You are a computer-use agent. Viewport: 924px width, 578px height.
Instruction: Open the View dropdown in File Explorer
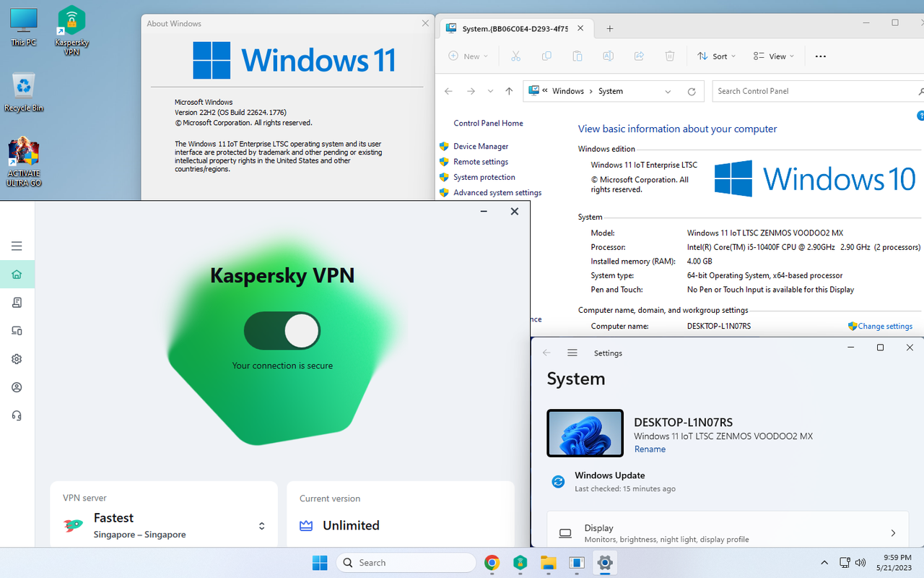tap(772, 56)
